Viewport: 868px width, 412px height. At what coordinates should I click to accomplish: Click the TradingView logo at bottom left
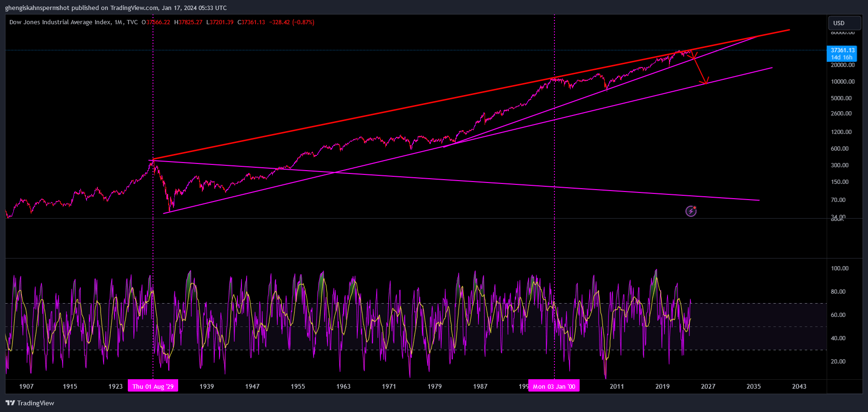30,403
